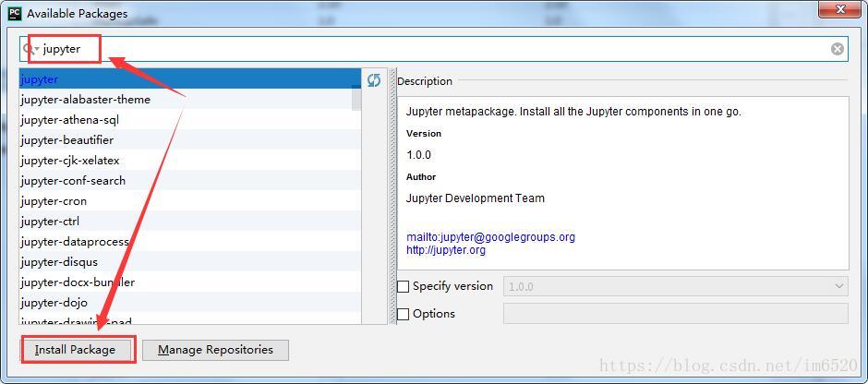This screenshot has width=868, height=384.
Task: Click PyCharm icon in title bar
Action: (15, 13)
